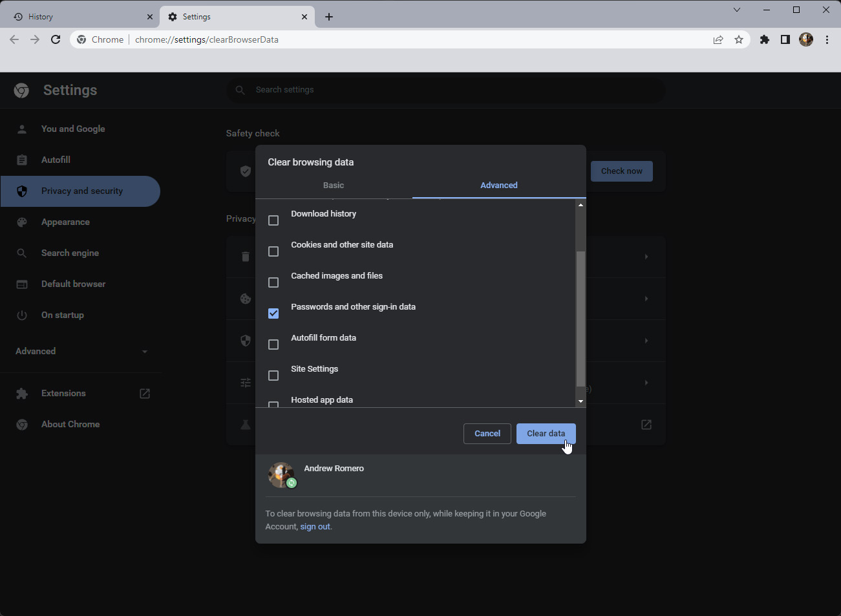Switch to the History browser tab
The height and width of the screenshot is (616, 841).
coord(78,17)
